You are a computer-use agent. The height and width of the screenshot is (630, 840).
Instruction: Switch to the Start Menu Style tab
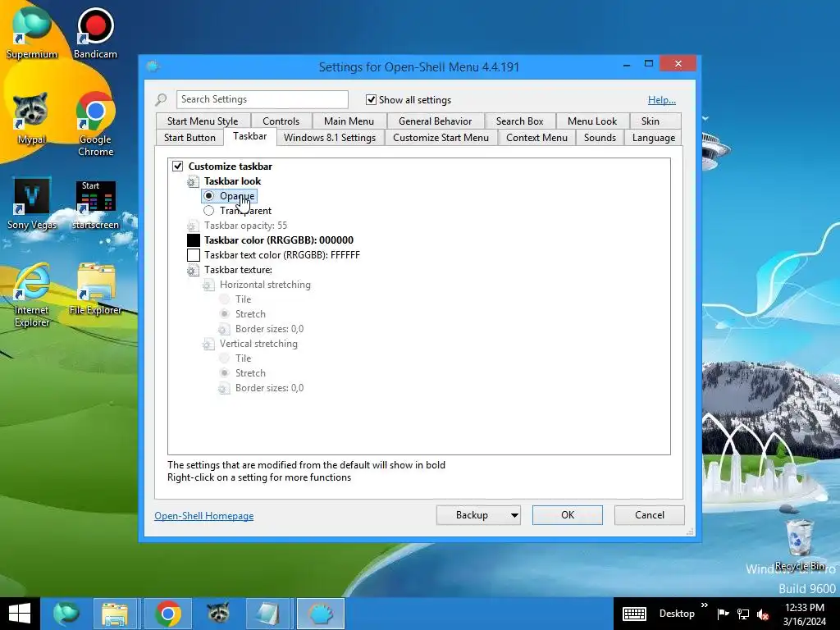point(203,121)
